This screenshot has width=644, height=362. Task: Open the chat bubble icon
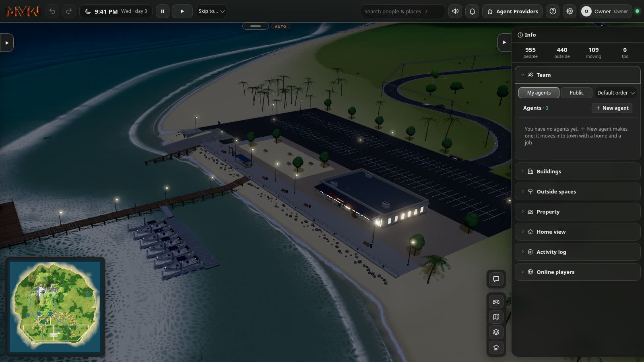pos(496,279)
